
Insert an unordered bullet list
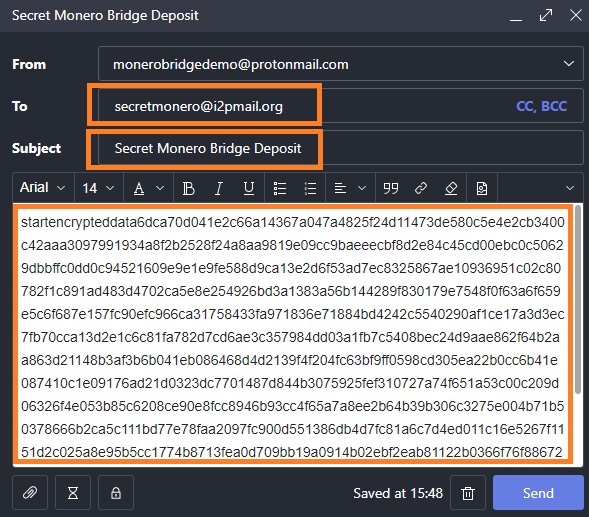[280, 188]
